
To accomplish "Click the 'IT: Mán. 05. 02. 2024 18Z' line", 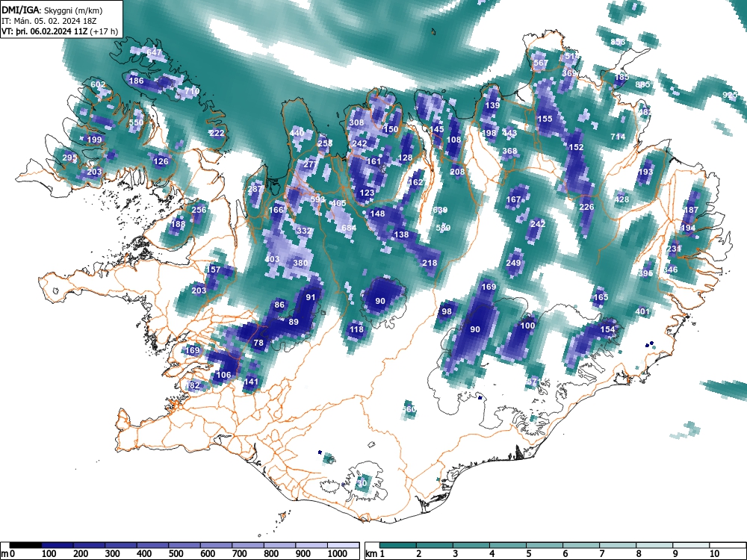I will [x=49, y=21].
